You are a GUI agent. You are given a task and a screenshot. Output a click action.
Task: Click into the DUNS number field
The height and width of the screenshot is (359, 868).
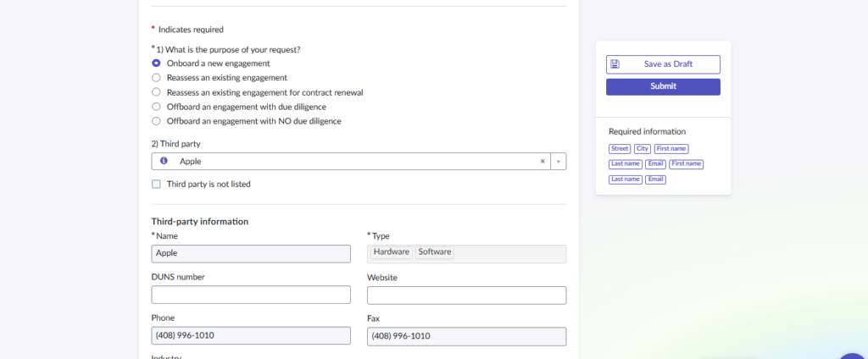(x=251, y=295)
